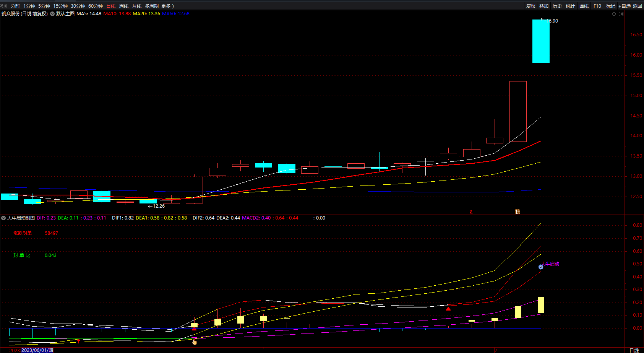This screenshot has width=644, height=353.
Task: Select the 60分钟 period tab
Action: (x=96, y=6)
